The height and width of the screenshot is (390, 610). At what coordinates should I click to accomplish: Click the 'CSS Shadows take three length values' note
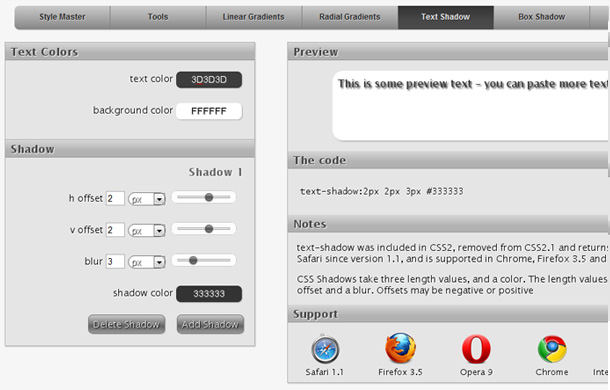(452, 285)
